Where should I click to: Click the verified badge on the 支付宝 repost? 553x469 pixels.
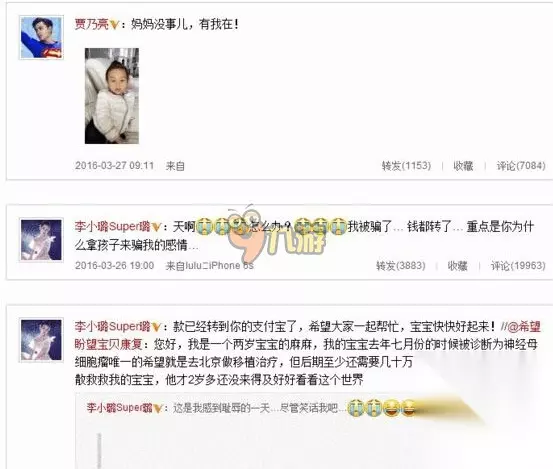pos(156,327)
